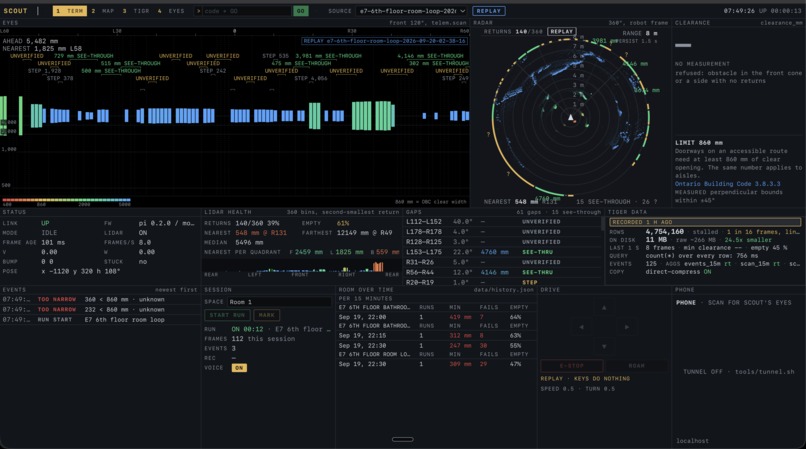This screenshot has width=806, height=449.
Task: Click the RANGE 8 m radar label
Action: pyautogui.click(x=639, y=33)
